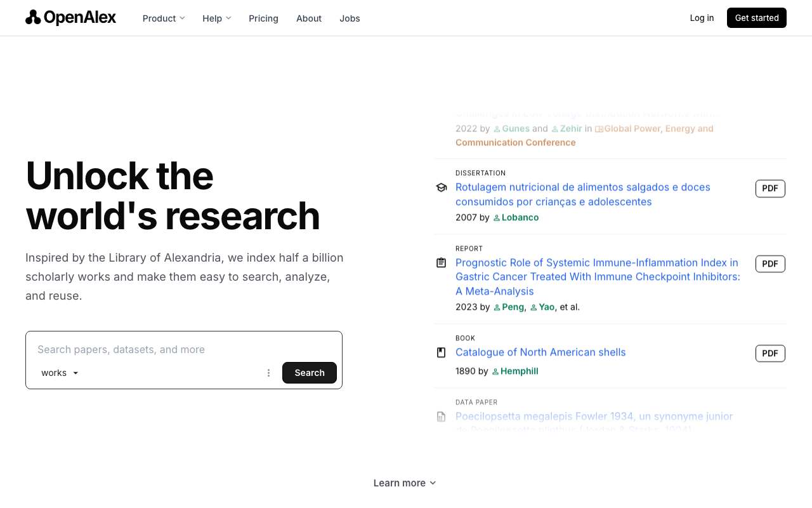Click the author icon next to Peng
The image size is (812, 508).
497,307
